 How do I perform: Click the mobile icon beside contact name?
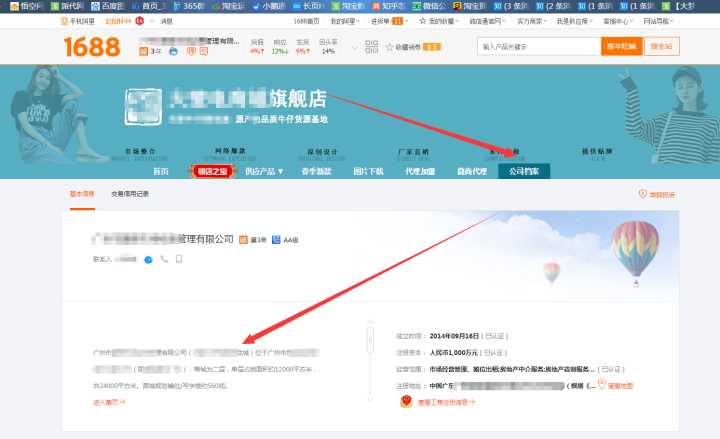(179, 259)
